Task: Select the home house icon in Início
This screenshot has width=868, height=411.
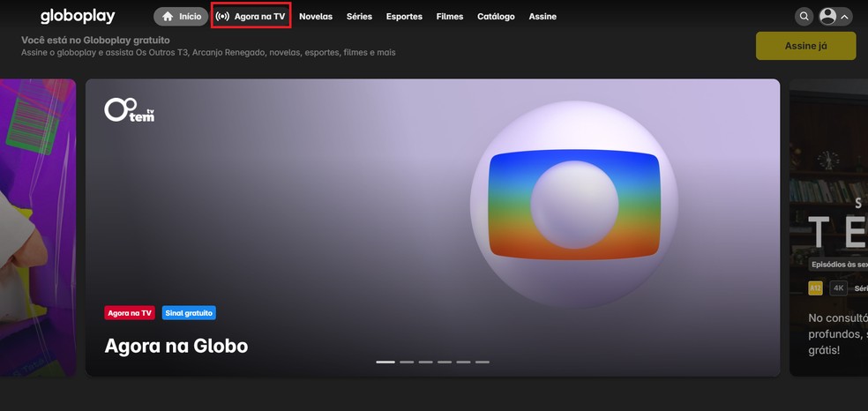Action: [x=168, y=17]
